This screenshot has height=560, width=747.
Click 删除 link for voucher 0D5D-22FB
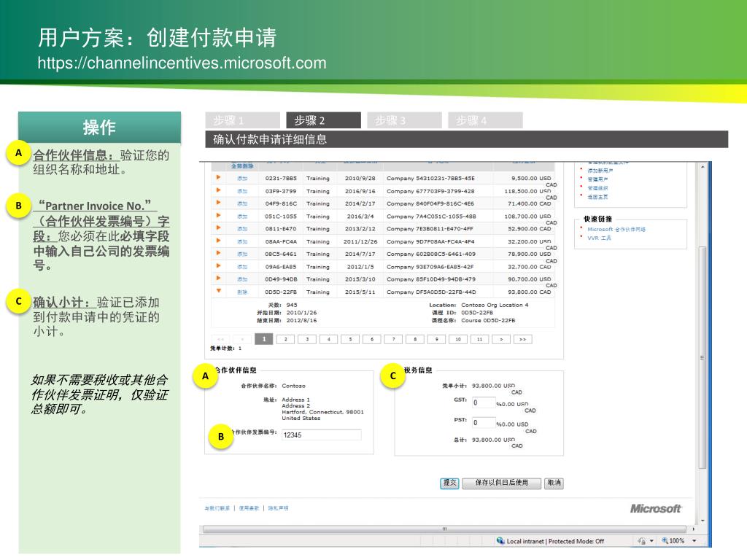[242, 292]
